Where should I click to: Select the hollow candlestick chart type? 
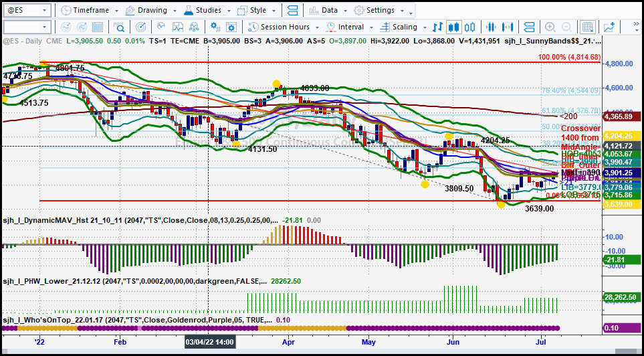(469, 27)
